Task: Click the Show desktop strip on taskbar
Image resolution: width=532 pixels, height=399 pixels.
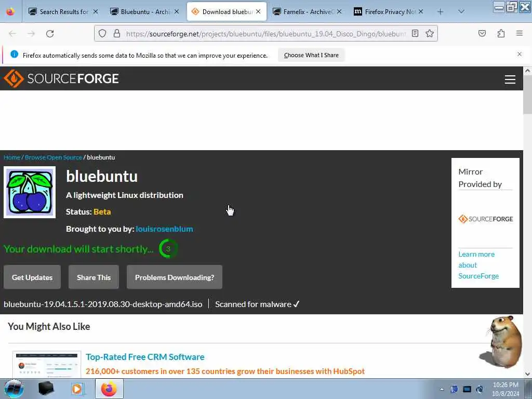Action: pos(528,389)
